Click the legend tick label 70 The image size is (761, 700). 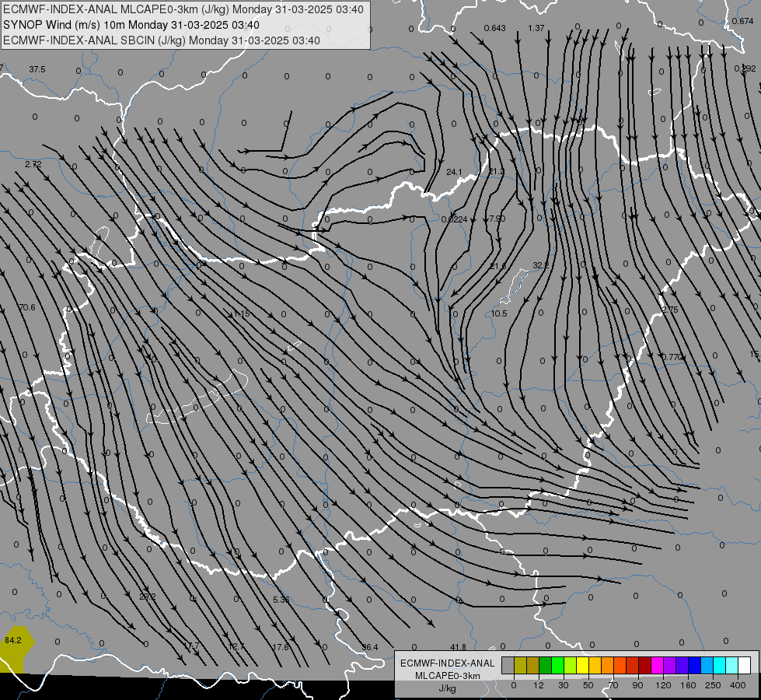point(613,685)
